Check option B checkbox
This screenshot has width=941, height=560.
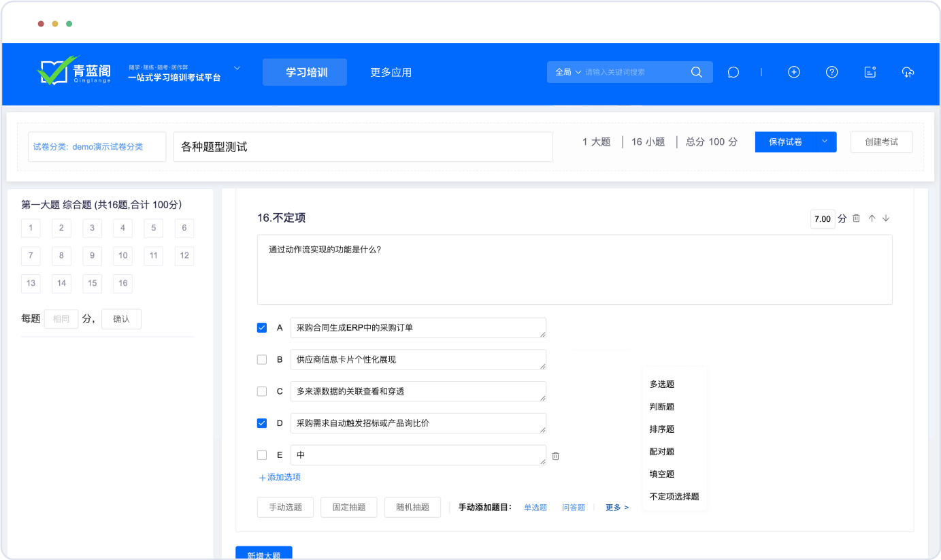point(261,360)
